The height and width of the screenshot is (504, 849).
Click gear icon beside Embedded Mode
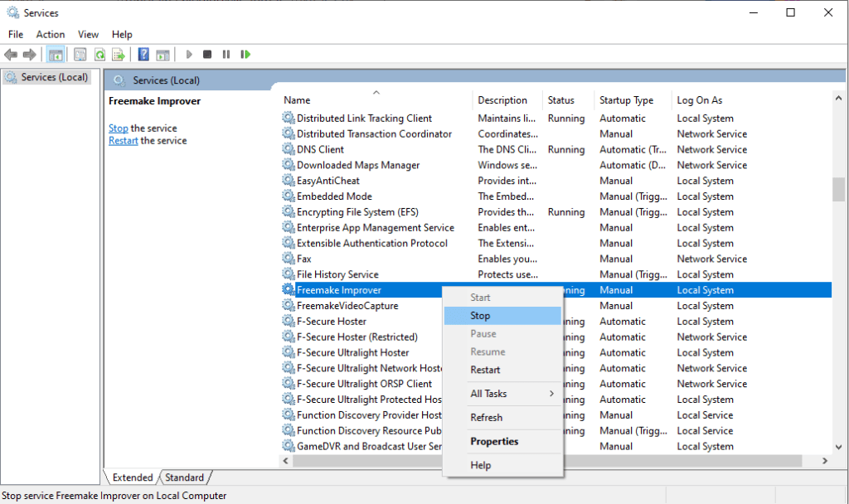289,196
